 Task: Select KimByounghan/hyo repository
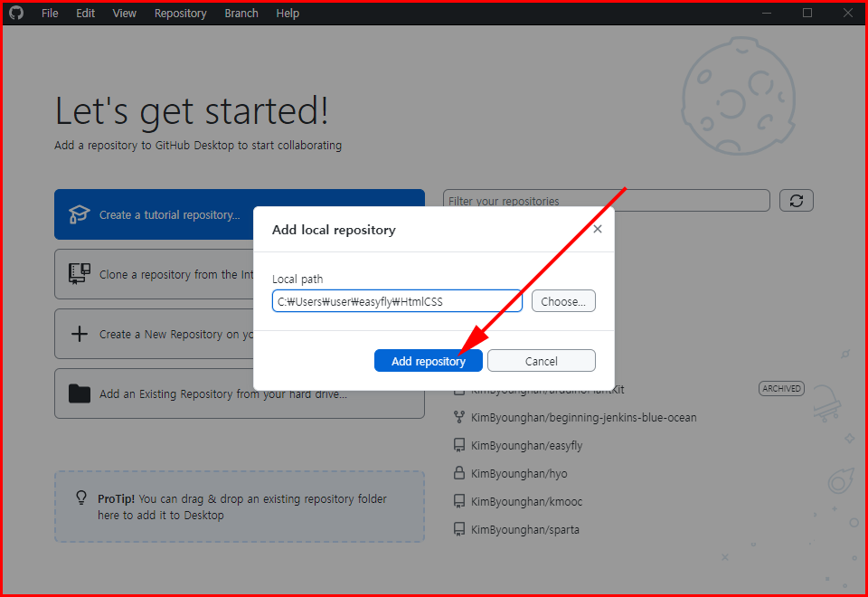point(519,473)
